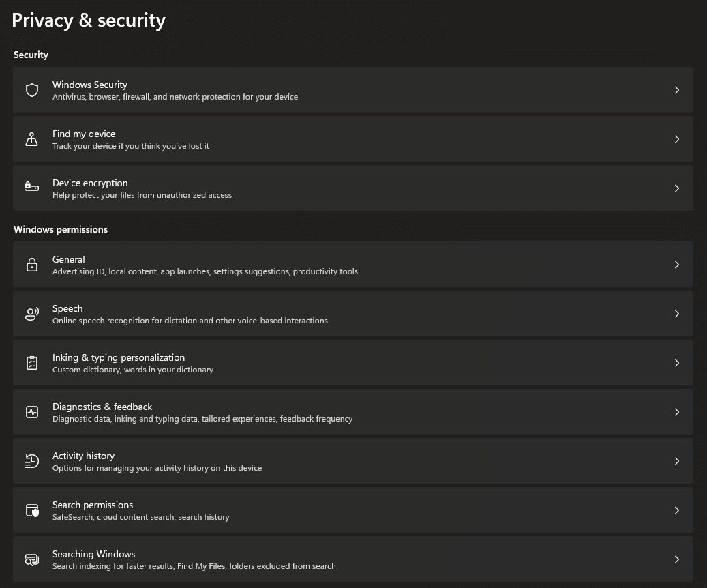Click the General padlock icon

(32, 265)
